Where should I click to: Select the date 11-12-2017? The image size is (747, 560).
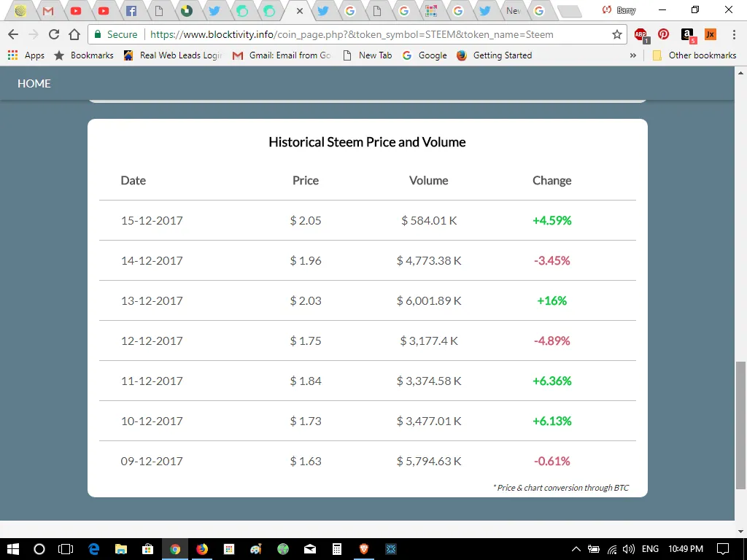[x=152, y=381]
